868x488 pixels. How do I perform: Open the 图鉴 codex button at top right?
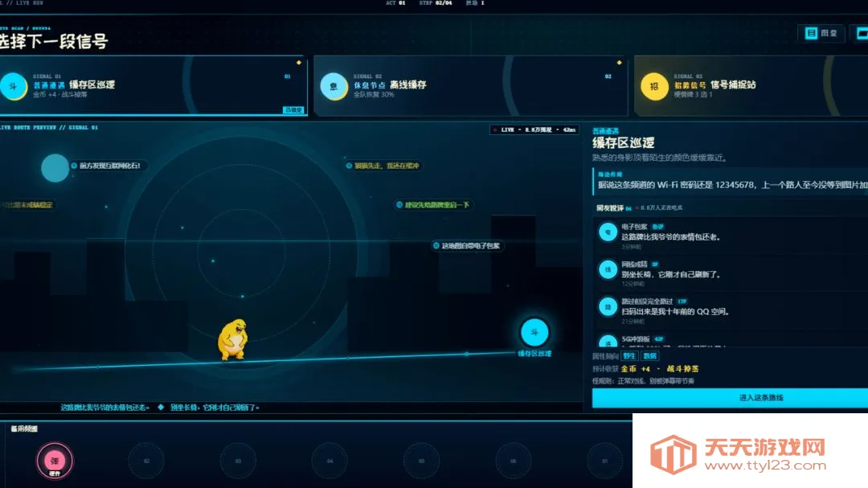(821, 33)
